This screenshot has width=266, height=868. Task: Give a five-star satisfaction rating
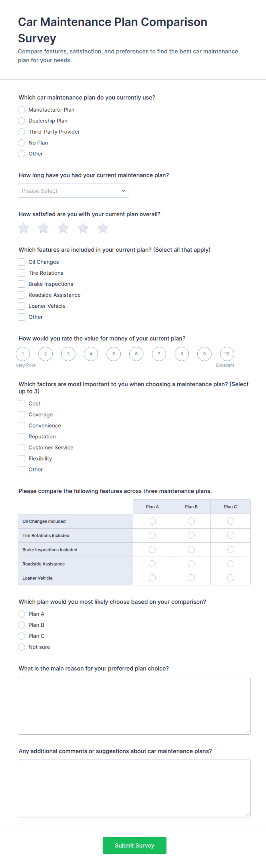tap(103, 228)
